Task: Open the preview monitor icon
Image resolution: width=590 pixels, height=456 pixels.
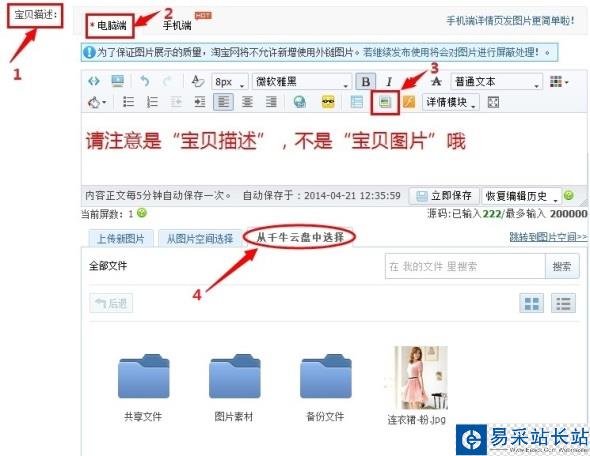Action: (118, 81)
